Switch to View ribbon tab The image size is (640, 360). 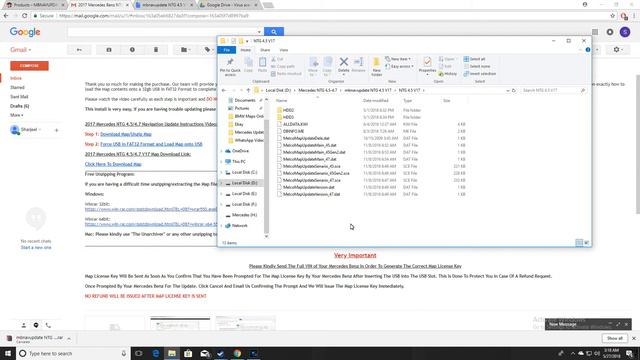pyautogui.click(x=284, y=50)
